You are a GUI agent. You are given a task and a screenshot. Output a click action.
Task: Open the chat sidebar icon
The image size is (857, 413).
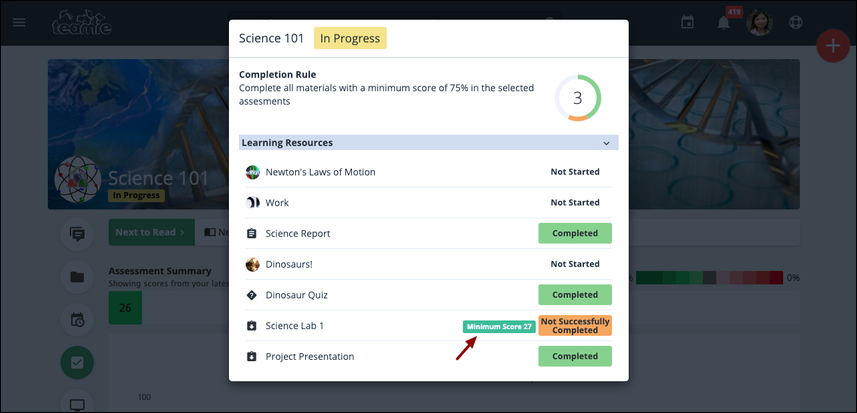click(77, 234)
